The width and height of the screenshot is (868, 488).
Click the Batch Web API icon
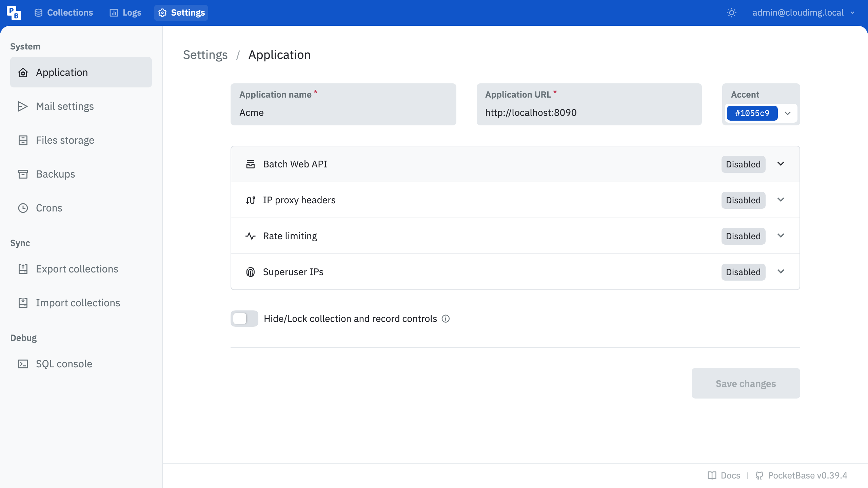pyautogui.click(x=251, y=164)
